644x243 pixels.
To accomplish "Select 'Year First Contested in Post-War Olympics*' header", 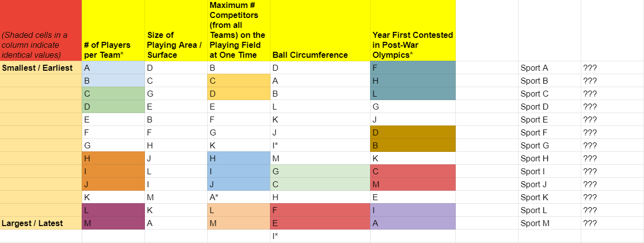I will pyautogui.click(x=412, y=30).
